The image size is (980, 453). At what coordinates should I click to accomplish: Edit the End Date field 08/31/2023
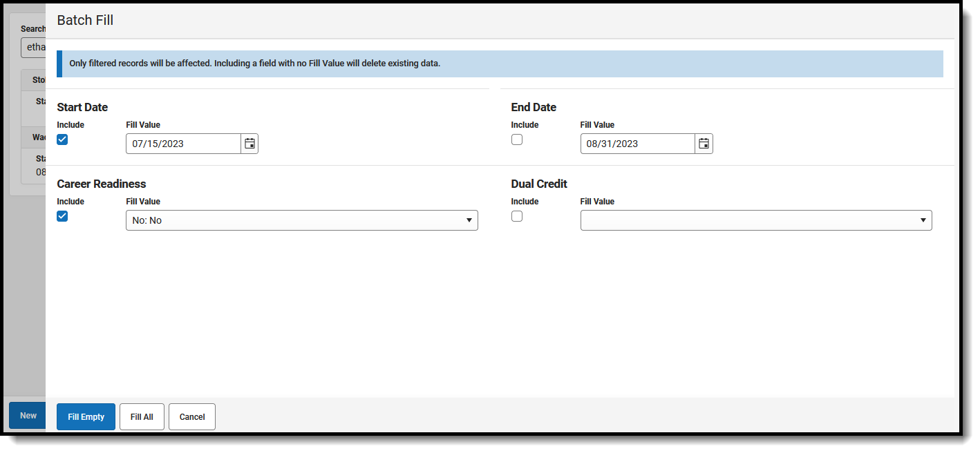point(637,144)
